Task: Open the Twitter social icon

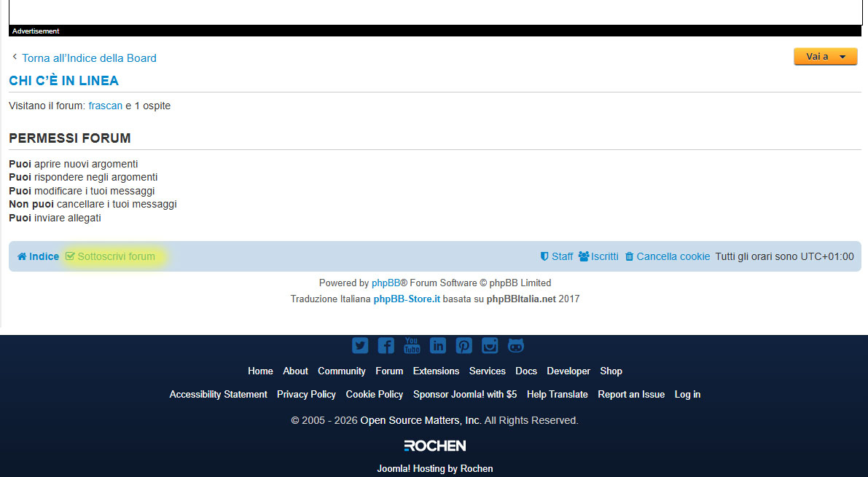Action: [360, 346]
